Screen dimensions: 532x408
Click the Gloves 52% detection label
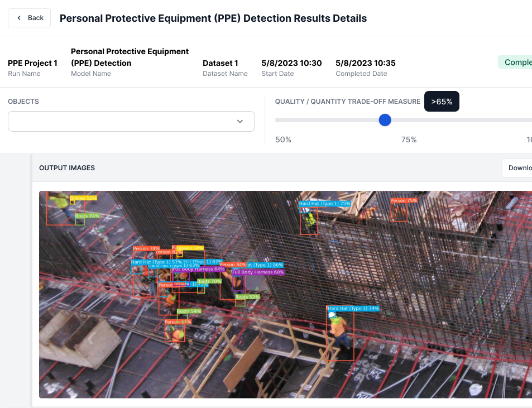tap(83, 198)
